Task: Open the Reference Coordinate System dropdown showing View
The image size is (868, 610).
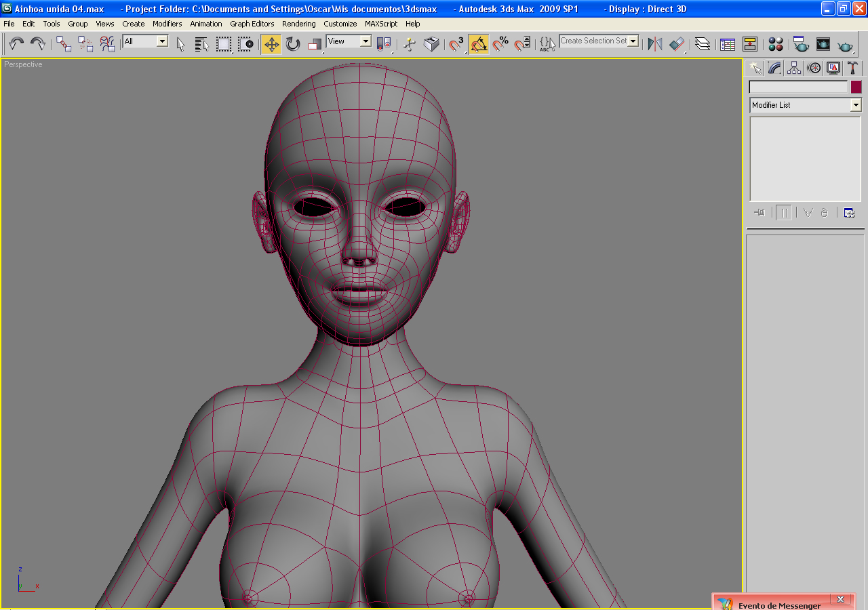Action: (x=349, y=41)
